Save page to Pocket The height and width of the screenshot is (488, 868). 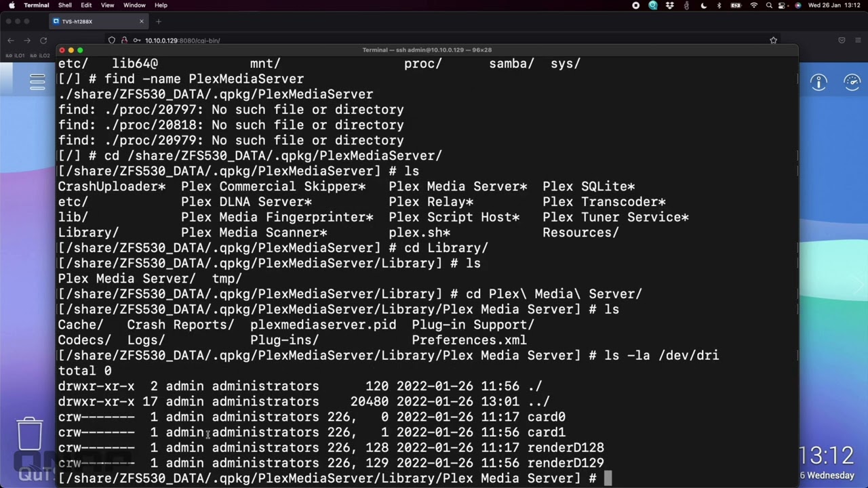[842, 41]
